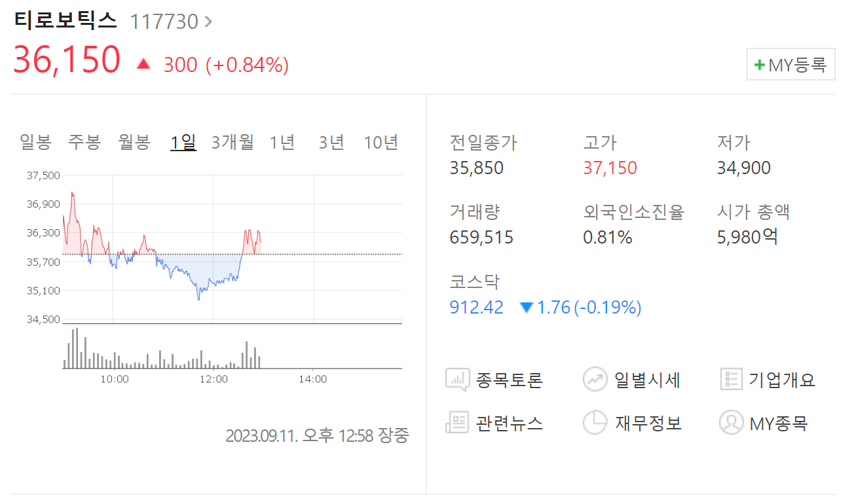The height and width of the screenshot is (504, 854).
Task: Select the 10년 chart period
Action: [381, 142]
